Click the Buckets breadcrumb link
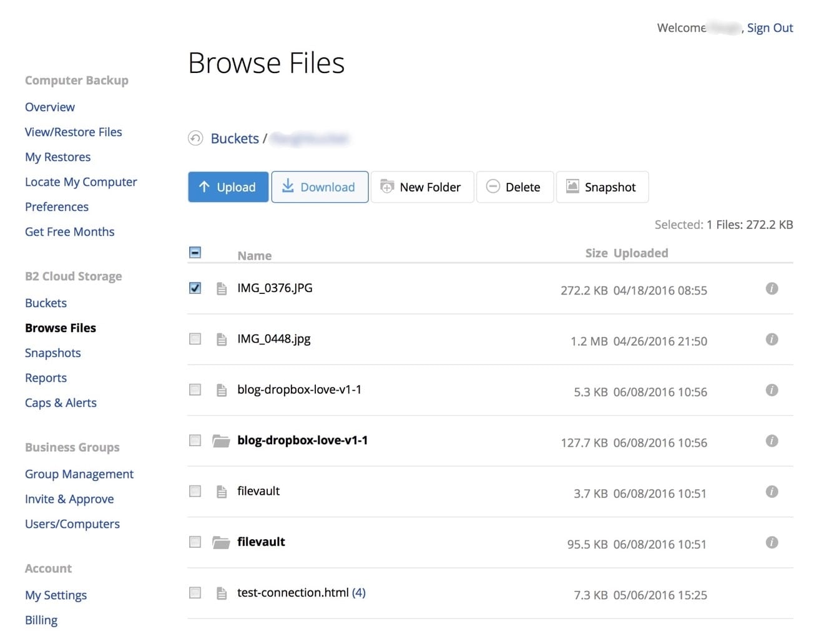The height and width of the screenshot is (644, 829). pyautogui.click(x=235, y=139)
